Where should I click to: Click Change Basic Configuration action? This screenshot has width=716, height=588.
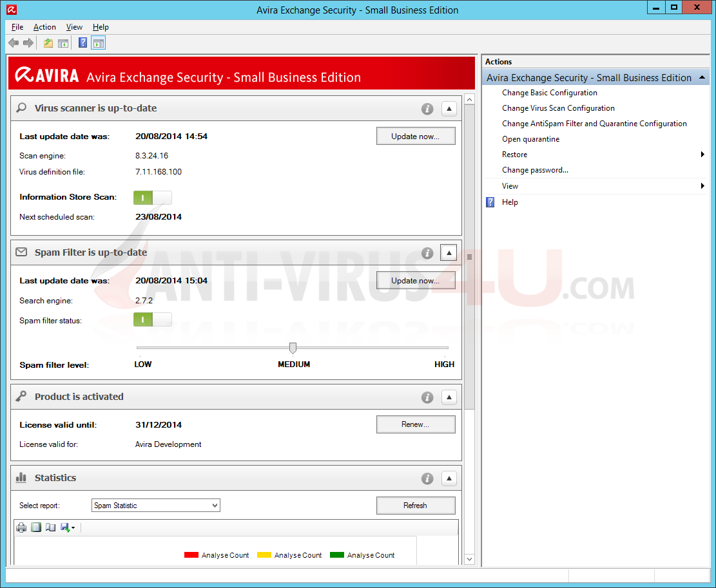(549, 93)
